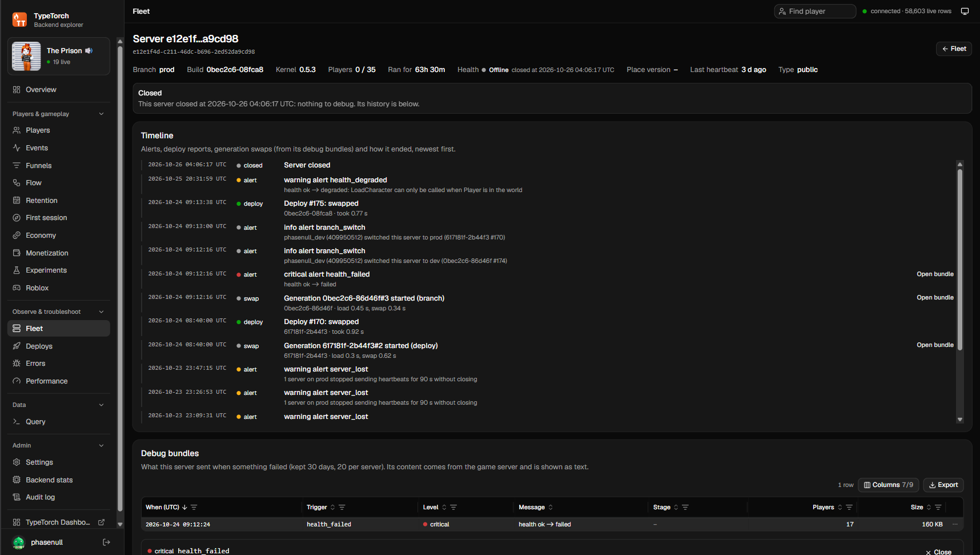The width and height of the screenshot is (980, 555).
Task: Open the Events section
Action: pos(59,148)
